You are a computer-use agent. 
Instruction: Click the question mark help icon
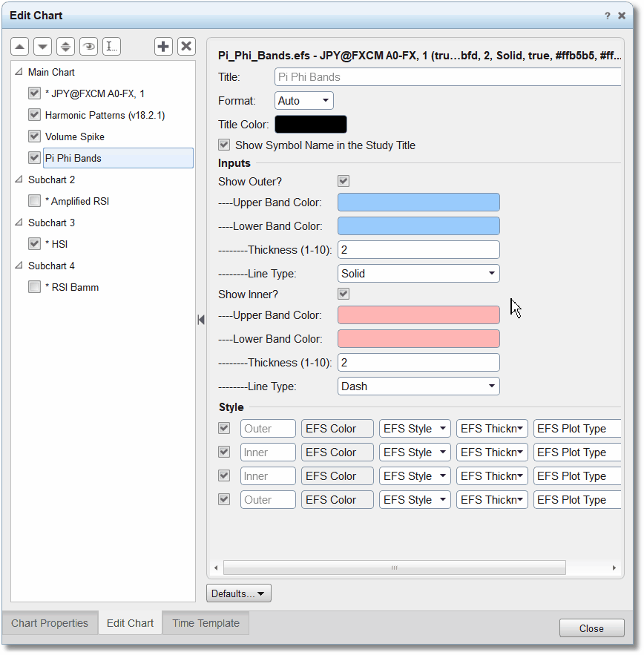607,16
